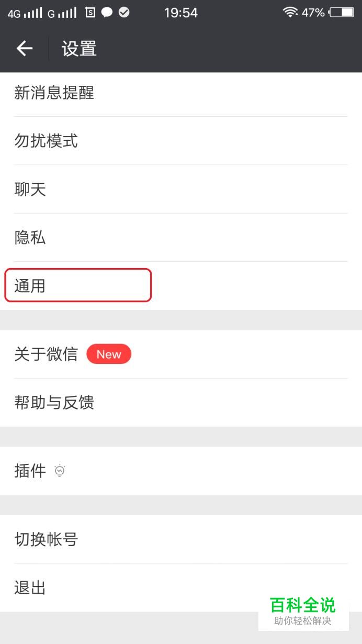
Task: Tap the checkmark notification icon
Action: pos(124,12)
